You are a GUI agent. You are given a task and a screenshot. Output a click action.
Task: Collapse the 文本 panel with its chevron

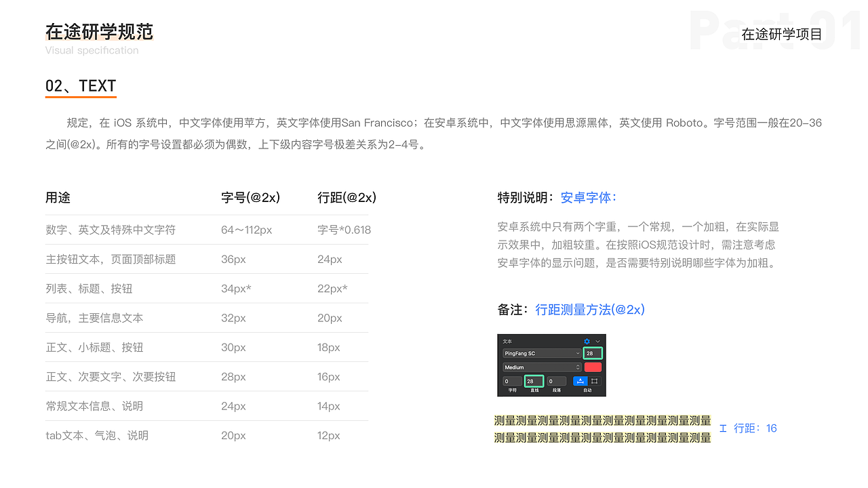tap(597, 342)
